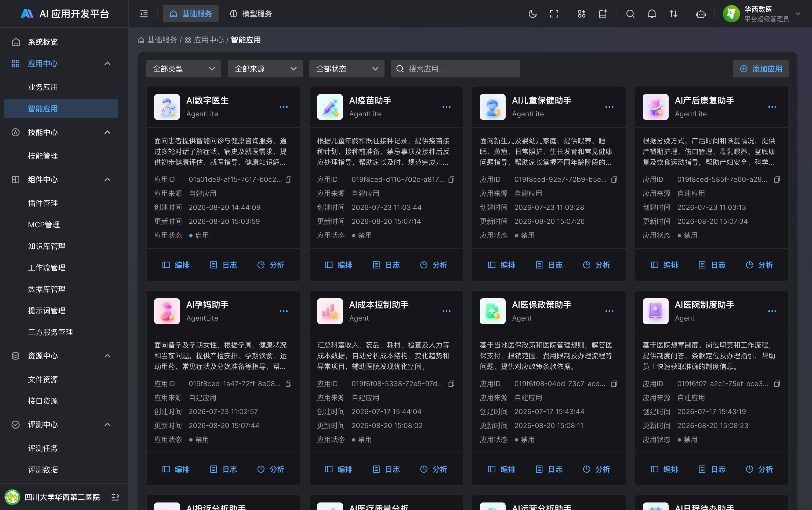Open the 全部类型 filter dropdown
812x510 pixels.
pos(184,69)
